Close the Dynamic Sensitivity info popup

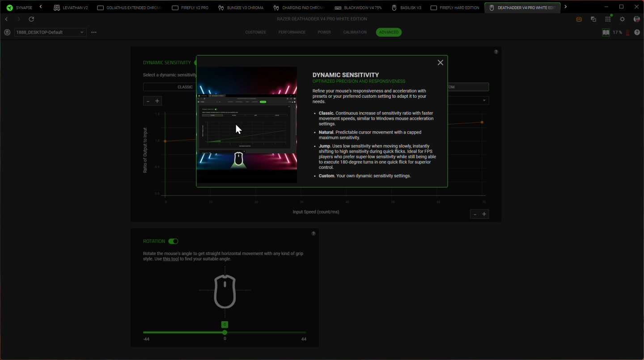coord(441,63)
